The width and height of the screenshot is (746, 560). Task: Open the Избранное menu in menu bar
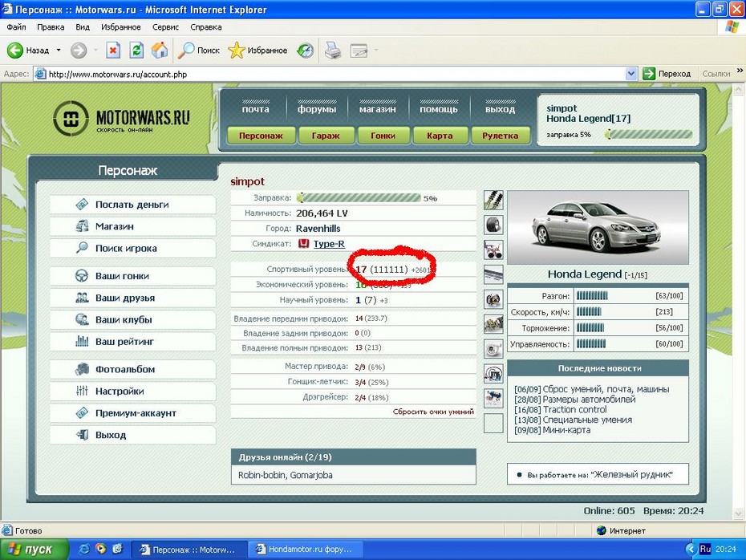(121, 27)
